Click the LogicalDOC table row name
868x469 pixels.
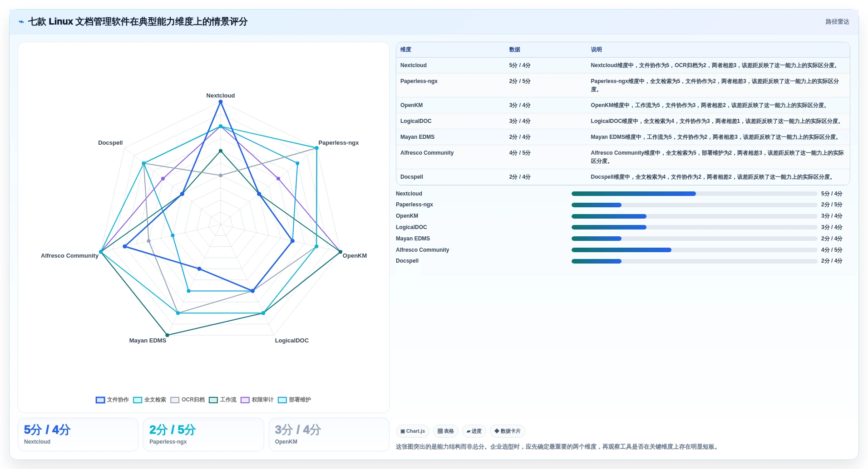416,121
